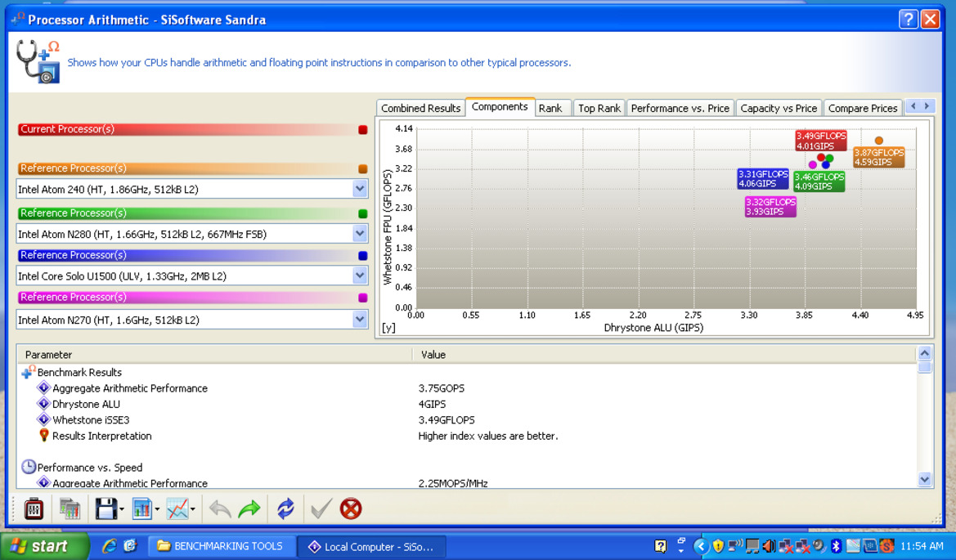Open the mail icon beside Internet Explorer
Viewport: 956px width, 560px height.
(130, 546)
